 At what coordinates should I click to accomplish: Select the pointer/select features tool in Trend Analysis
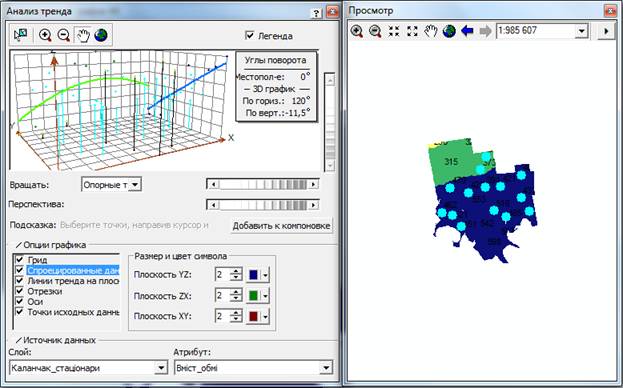(x=20, y=35)
